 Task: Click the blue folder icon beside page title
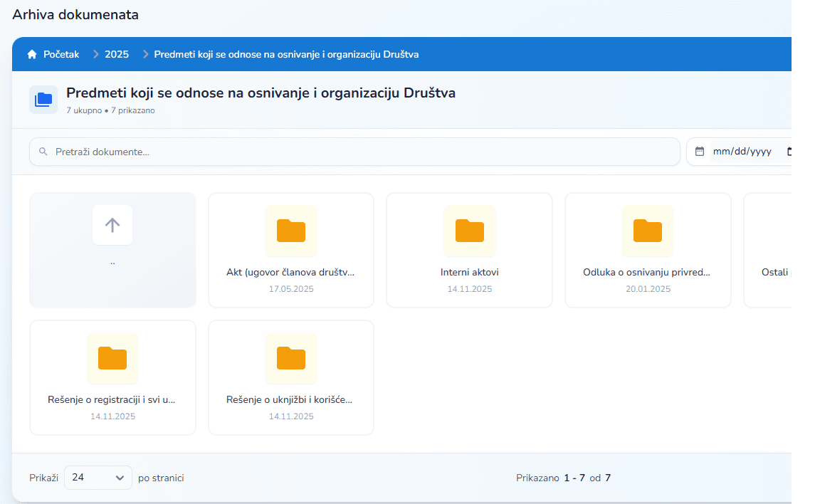(43, 99)
